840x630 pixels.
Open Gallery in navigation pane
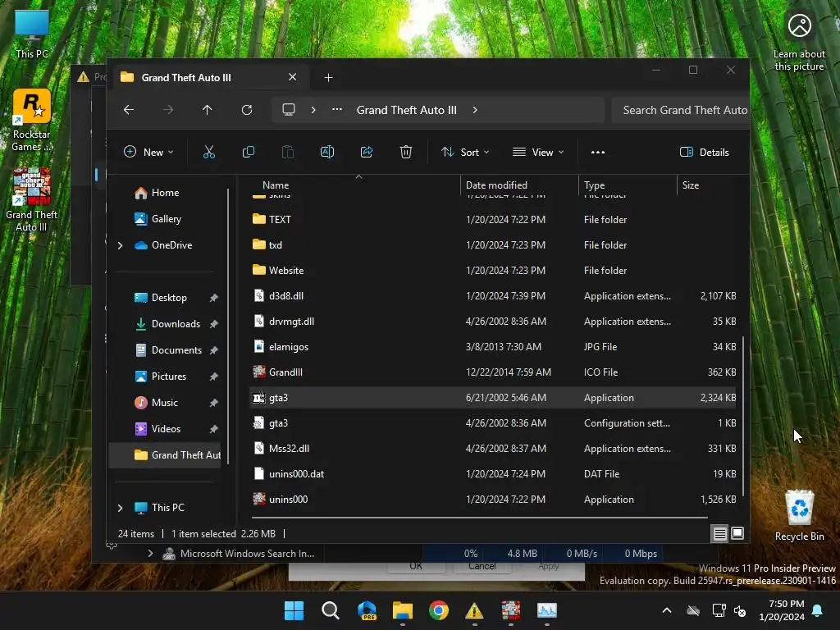tap(158, 219)
